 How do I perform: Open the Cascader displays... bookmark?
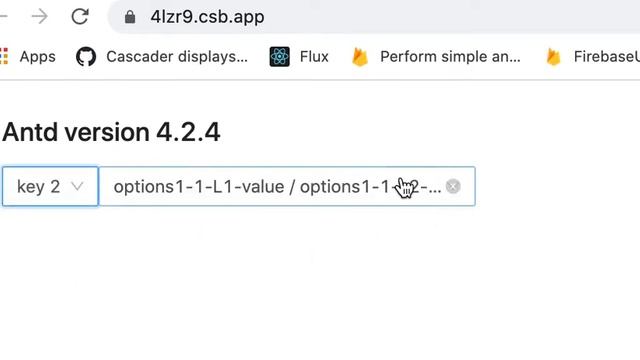click(x=177, y=57)
